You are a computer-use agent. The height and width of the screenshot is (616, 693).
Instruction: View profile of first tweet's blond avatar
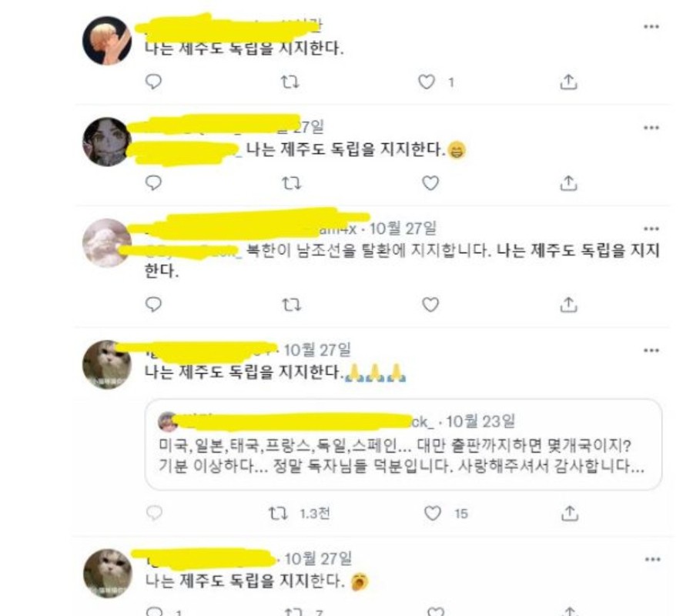click(x=107, y=41)
